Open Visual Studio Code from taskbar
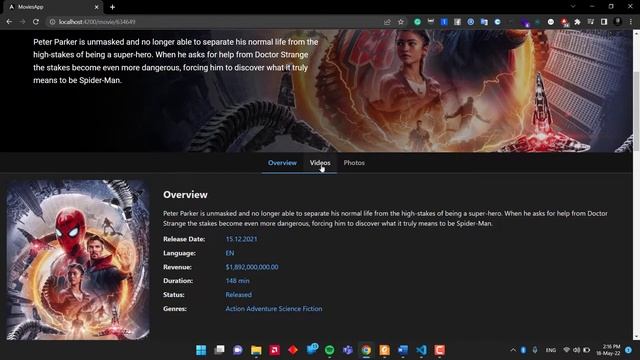 [421, 350]
